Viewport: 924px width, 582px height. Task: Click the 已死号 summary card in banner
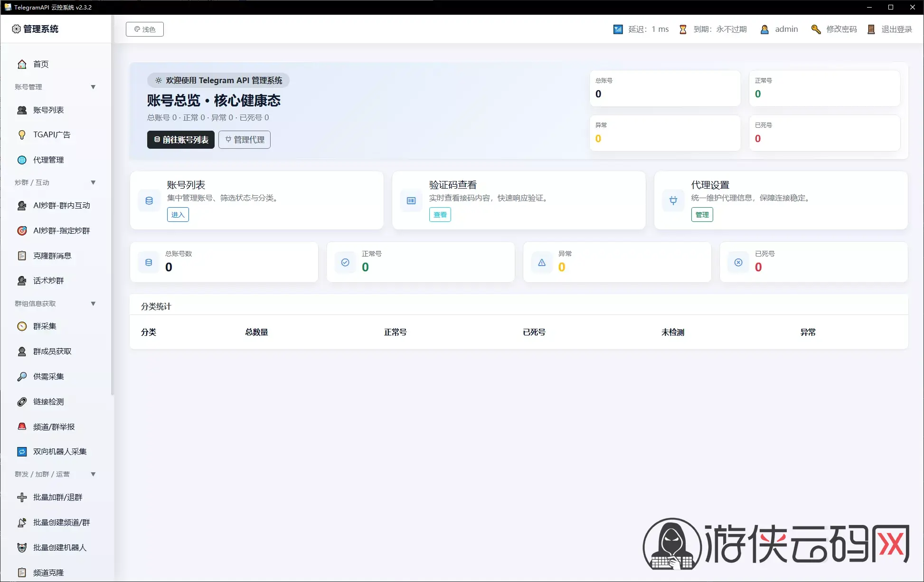[824, 133]
